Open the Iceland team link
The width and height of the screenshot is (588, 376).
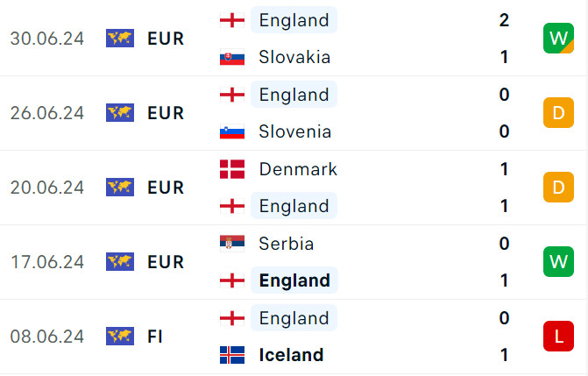[291, 355]
